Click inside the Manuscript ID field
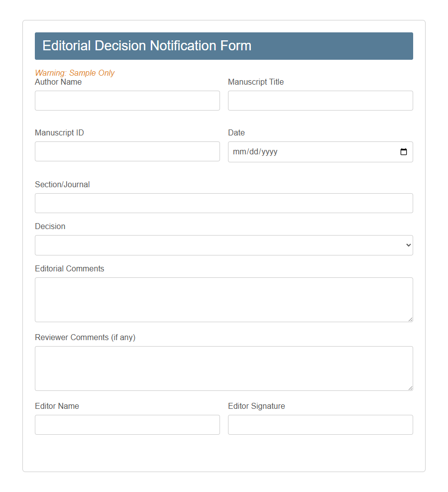The image size is (448, 492). (127, 151)
